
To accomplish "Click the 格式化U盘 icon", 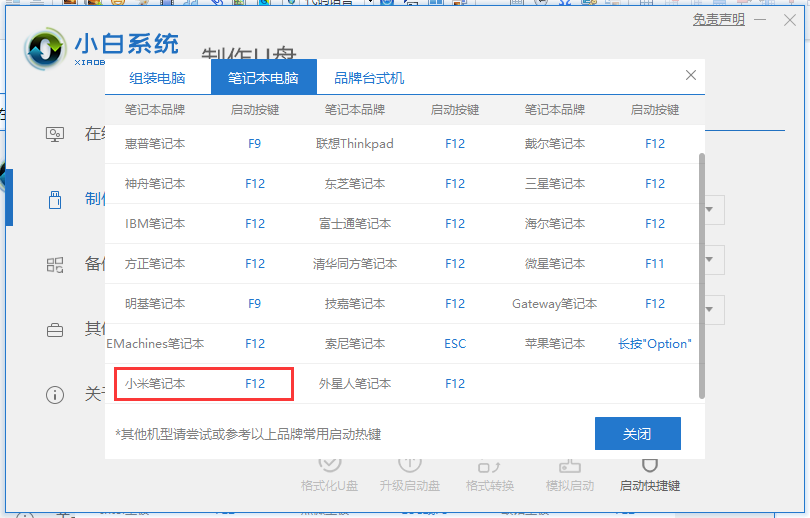I will tap(329, 465).
